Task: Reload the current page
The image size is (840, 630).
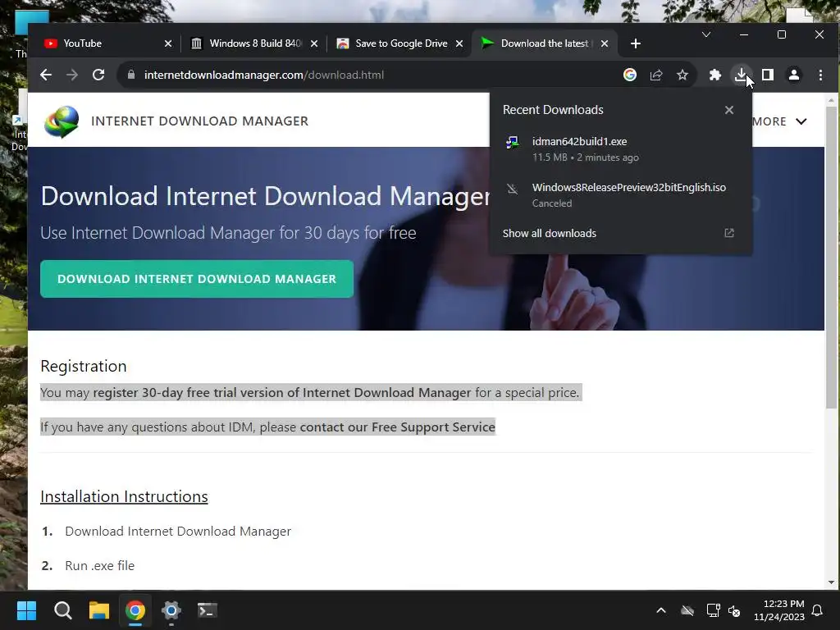Action: point(98,75)
